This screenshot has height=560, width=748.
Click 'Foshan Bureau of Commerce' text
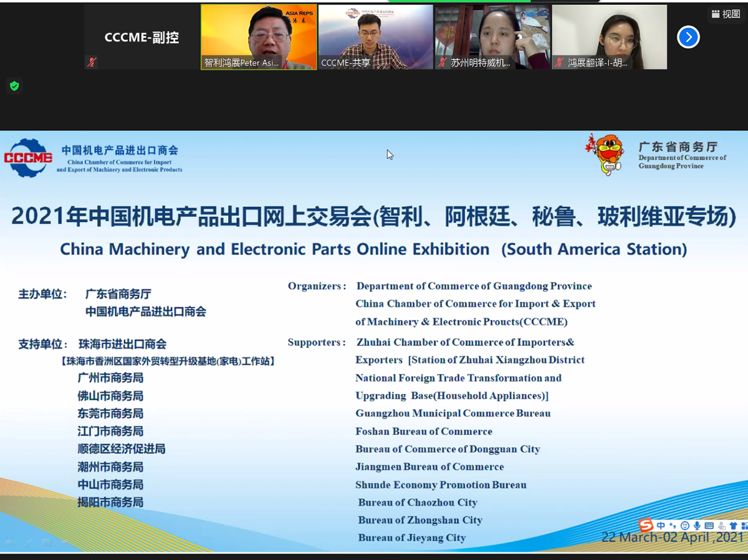tap(424, 432)
